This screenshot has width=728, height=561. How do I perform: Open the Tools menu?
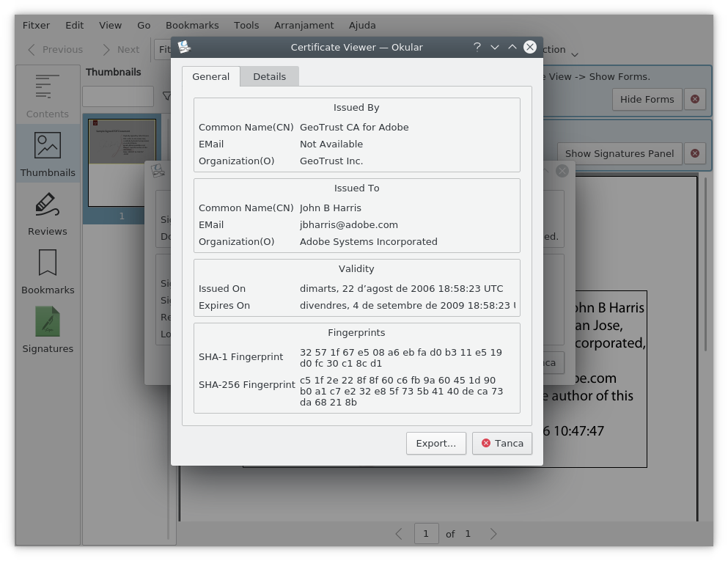[x=246, y=25]
